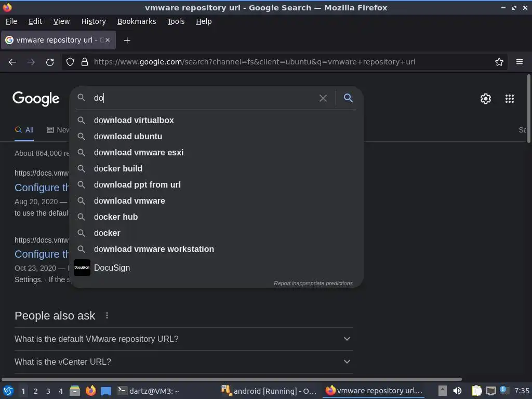This screenshot has width=532, height=399.
Task: Open the History menu
Action: pyautogui.click(x=94, y=21)
